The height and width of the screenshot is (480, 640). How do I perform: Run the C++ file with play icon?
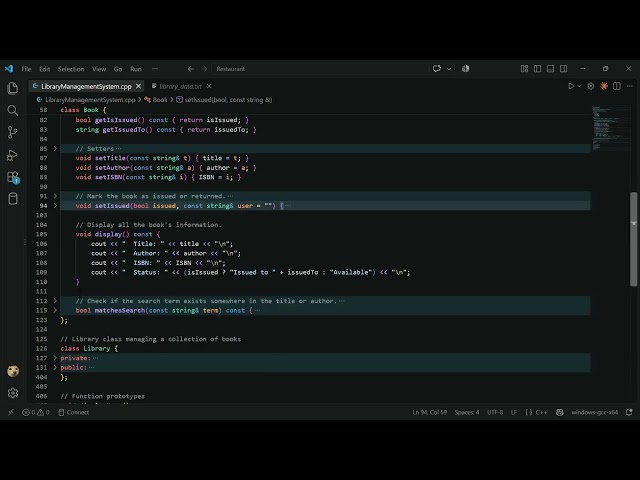coord(571,86)
